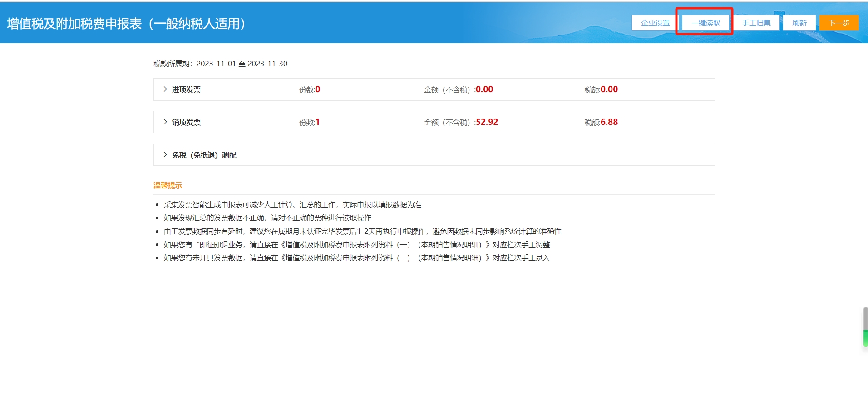Select 销项发票 invoice count value 1
Viewport: 868px width, 416px height.
(318, 122)
